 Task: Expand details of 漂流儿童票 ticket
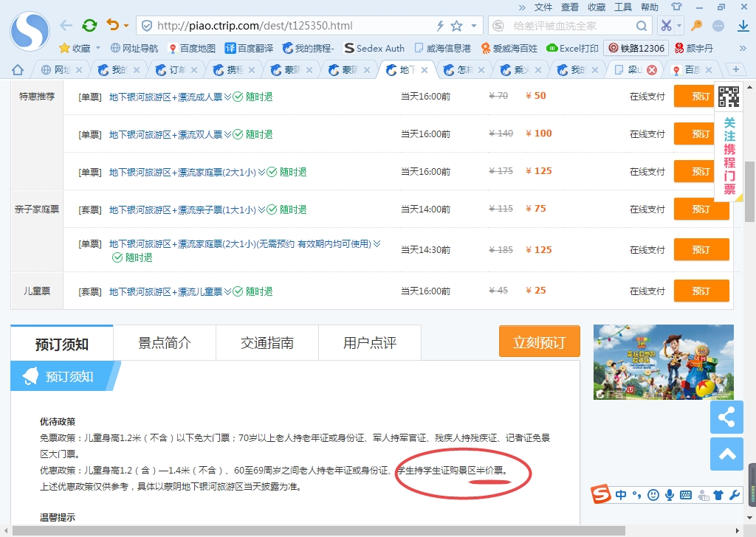(x=227, y=291)
